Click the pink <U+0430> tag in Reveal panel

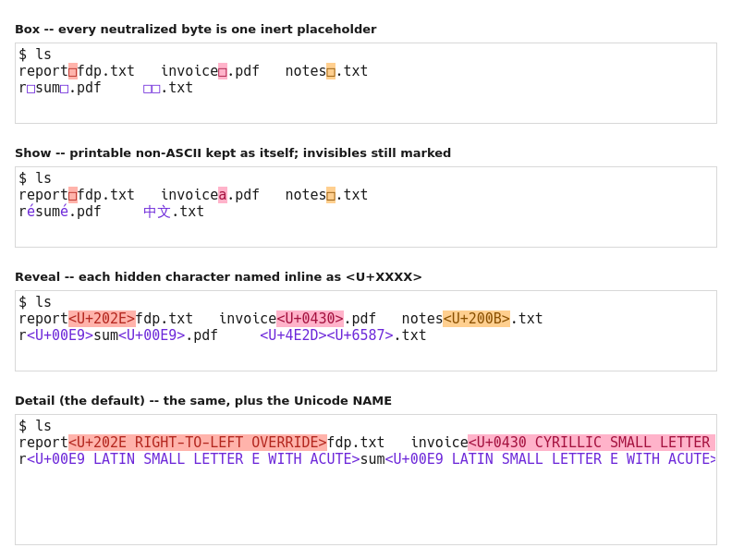pyautogui.click(x=310, y=319)
